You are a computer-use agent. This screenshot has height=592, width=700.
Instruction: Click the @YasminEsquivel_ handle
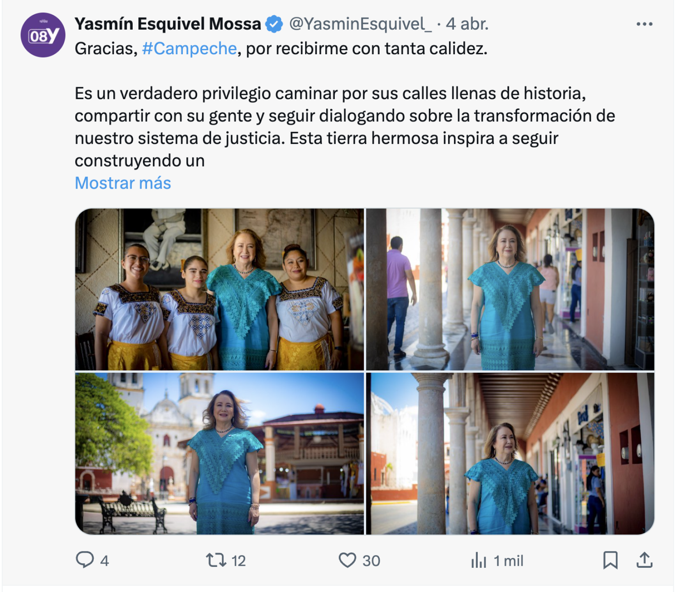pos(360,24)
